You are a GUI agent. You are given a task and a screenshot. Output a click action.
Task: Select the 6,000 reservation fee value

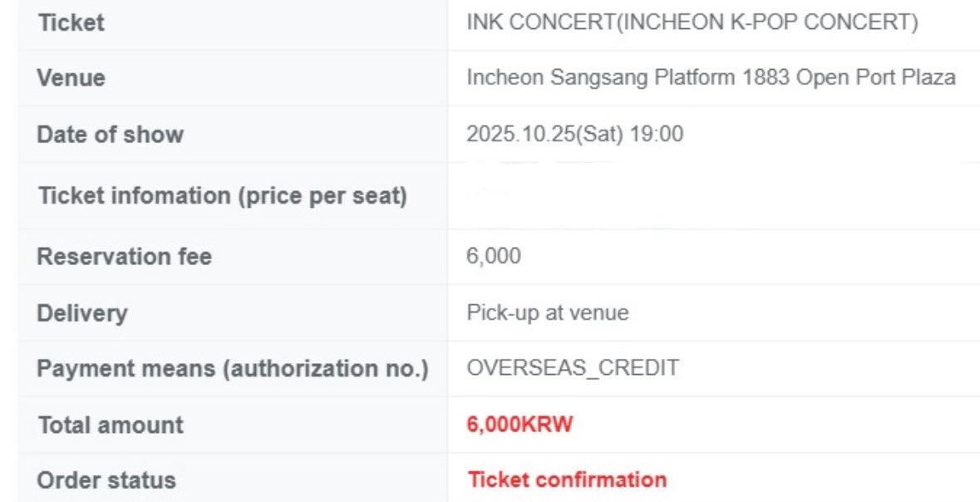(494, 256)
